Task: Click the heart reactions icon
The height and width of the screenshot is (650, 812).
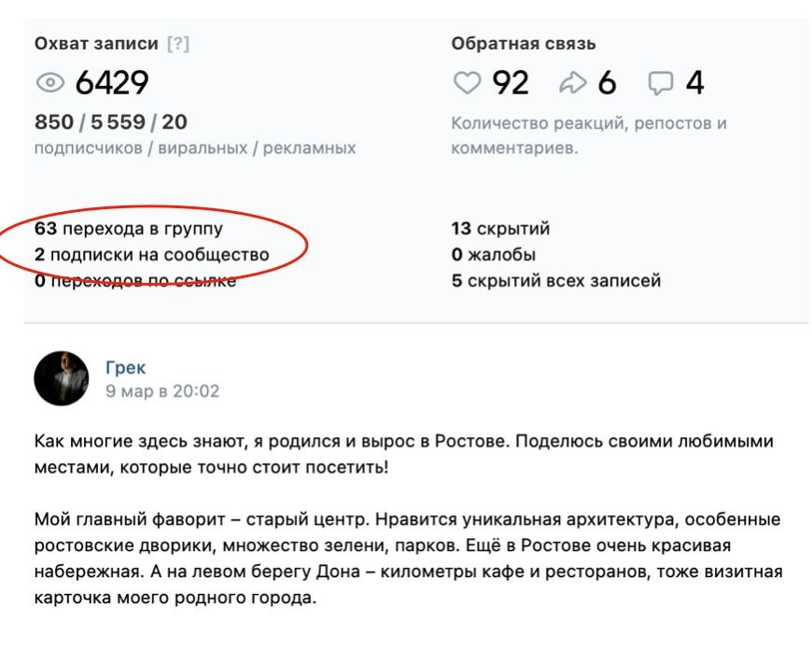Action: coord(467,84)
